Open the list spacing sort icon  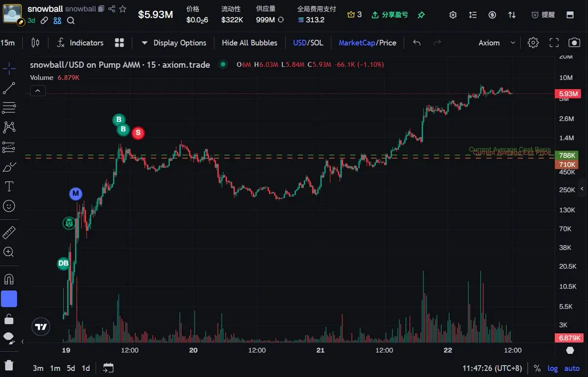[x=473, y=15]
